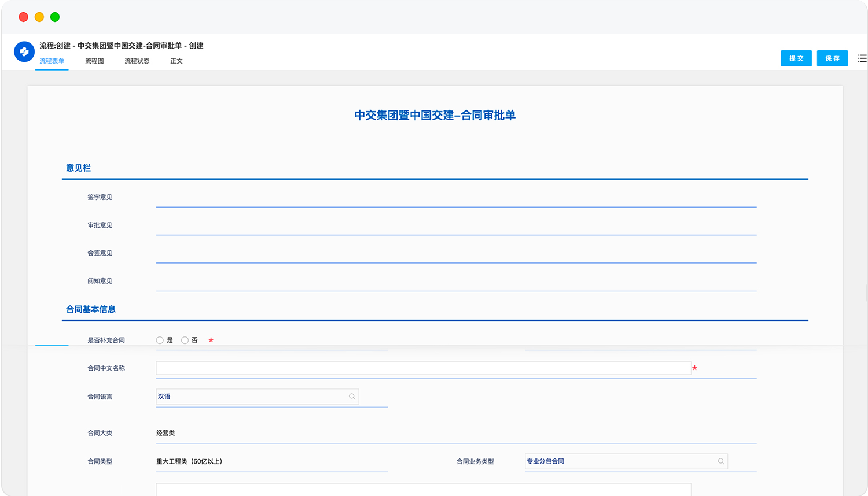Screen dimensions: 868x496
Task: Select 是 for 是否补充合同
Action: pos(160,340)
